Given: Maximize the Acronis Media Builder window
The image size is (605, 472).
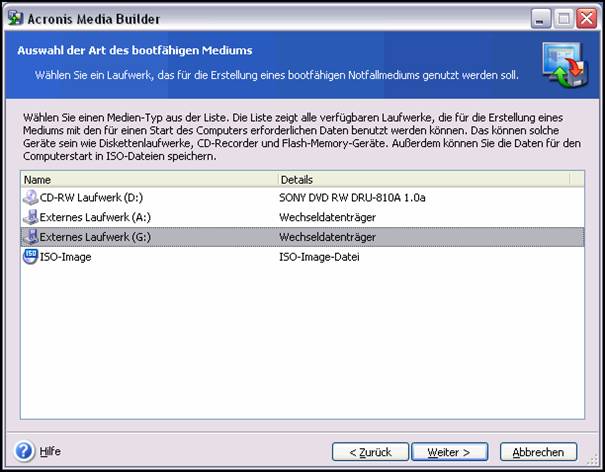Looking at the screenshot, I should (564, 19).
